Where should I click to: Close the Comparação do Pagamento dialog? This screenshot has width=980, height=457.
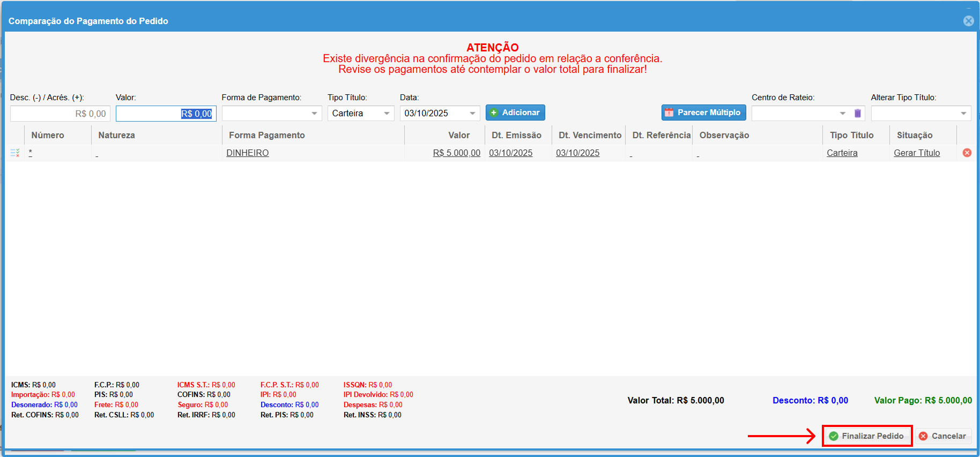968,21
